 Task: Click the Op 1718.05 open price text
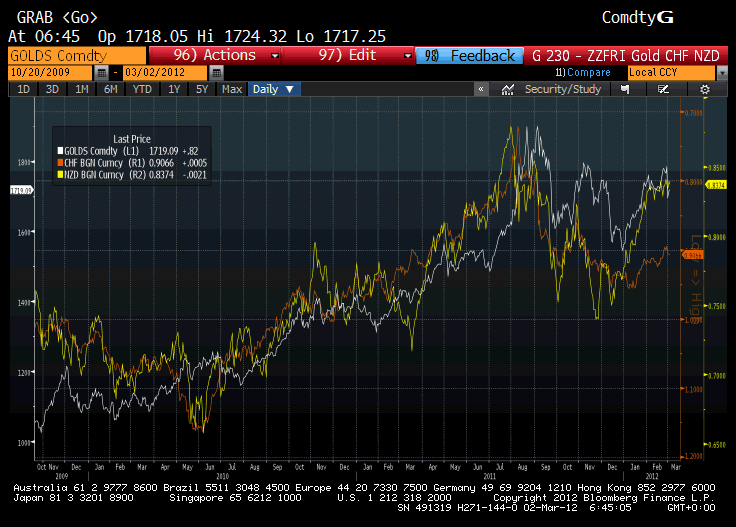[143, 36]
